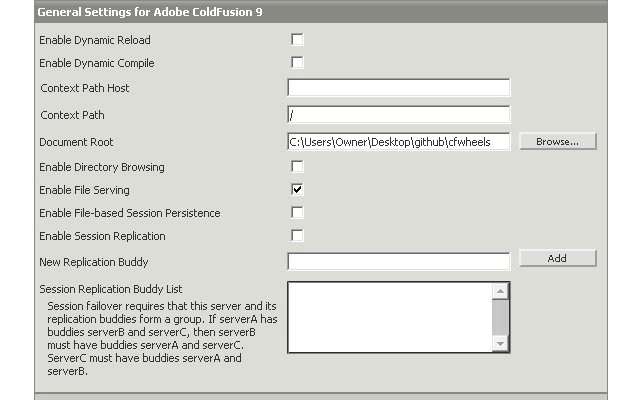640x400 pixels.
Task: Click the Context Path Host field
Action: click(x=399, y=87)
